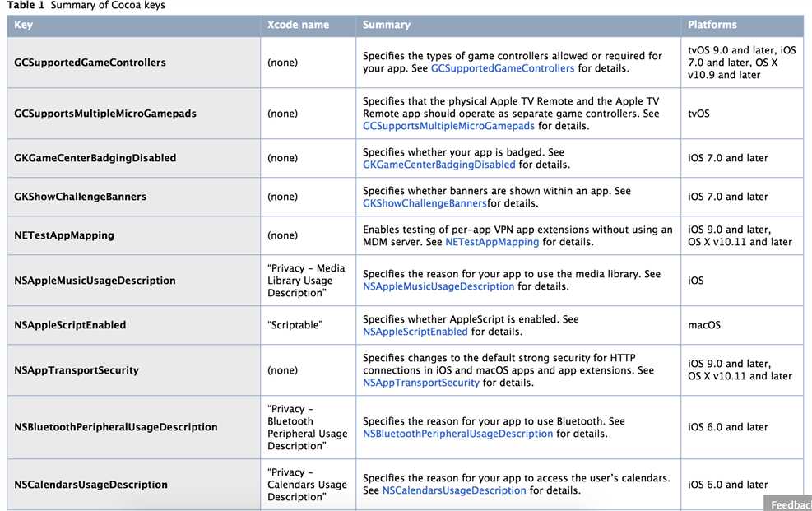Click iOS 6.0 and later in NSBluetoothPeripheralUsageDescription row

tap(727, 427)
